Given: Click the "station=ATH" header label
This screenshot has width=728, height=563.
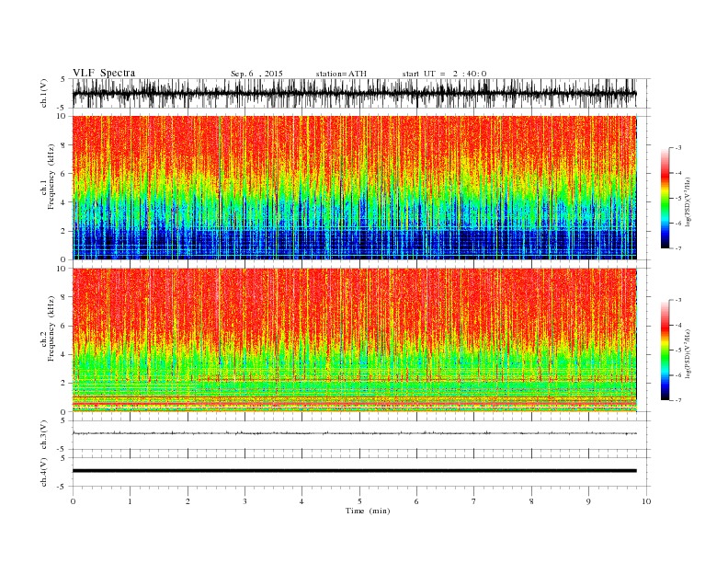Looking at the screenshot, I should point(341,74).
